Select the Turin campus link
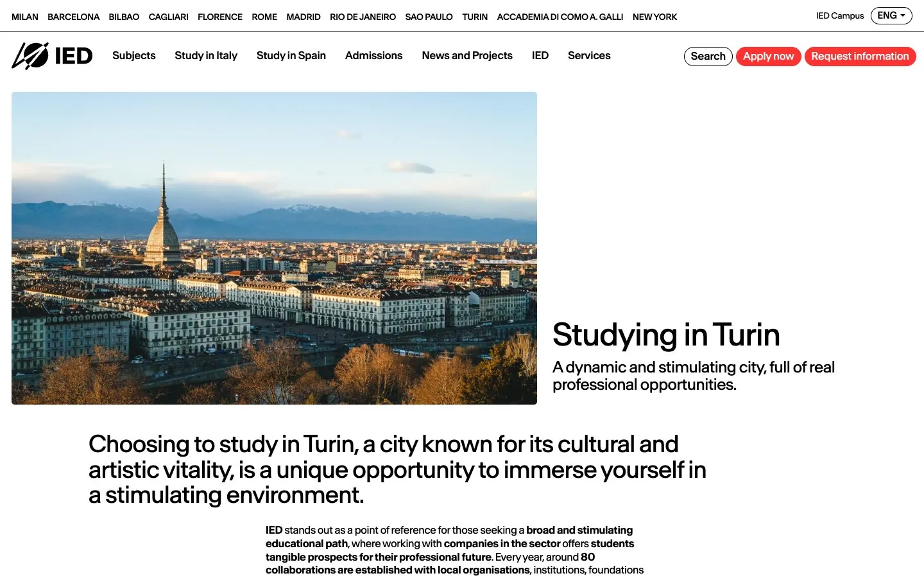The height and width of the screenshot is (578, 924). (475, 17)
